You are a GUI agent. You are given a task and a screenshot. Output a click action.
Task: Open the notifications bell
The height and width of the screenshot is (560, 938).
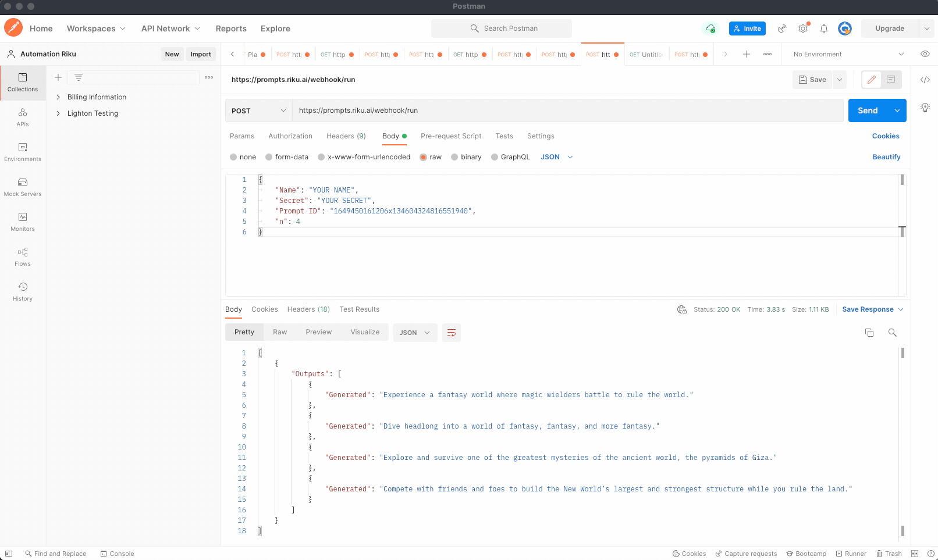824,28
